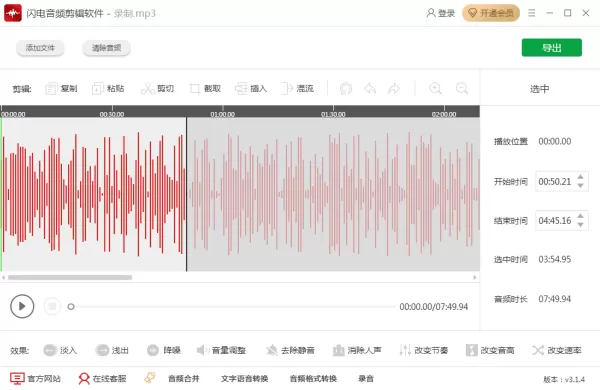Image resolution: width=600 pixels, height=390 pixels.
Task: Click the horizontal waveform scrollbar thumb
Action: click(x=70, y=277)
